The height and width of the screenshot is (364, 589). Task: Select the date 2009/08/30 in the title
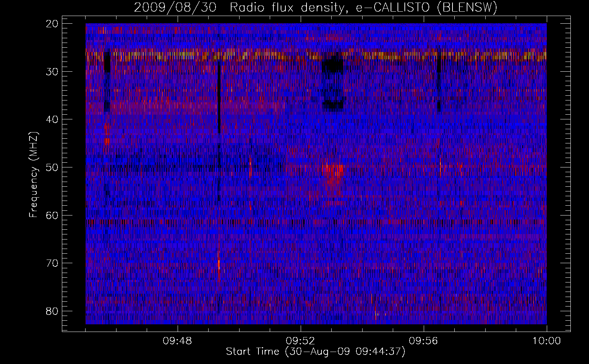(175, 7)
